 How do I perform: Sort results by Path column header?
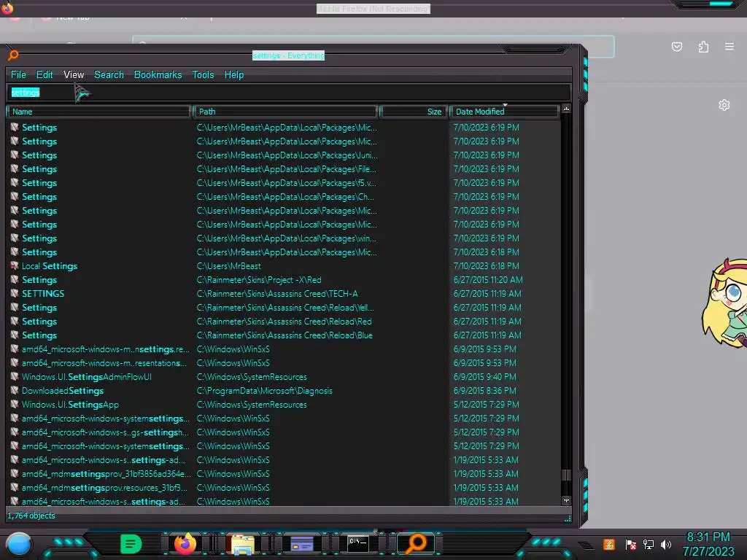tap(286, 112)
